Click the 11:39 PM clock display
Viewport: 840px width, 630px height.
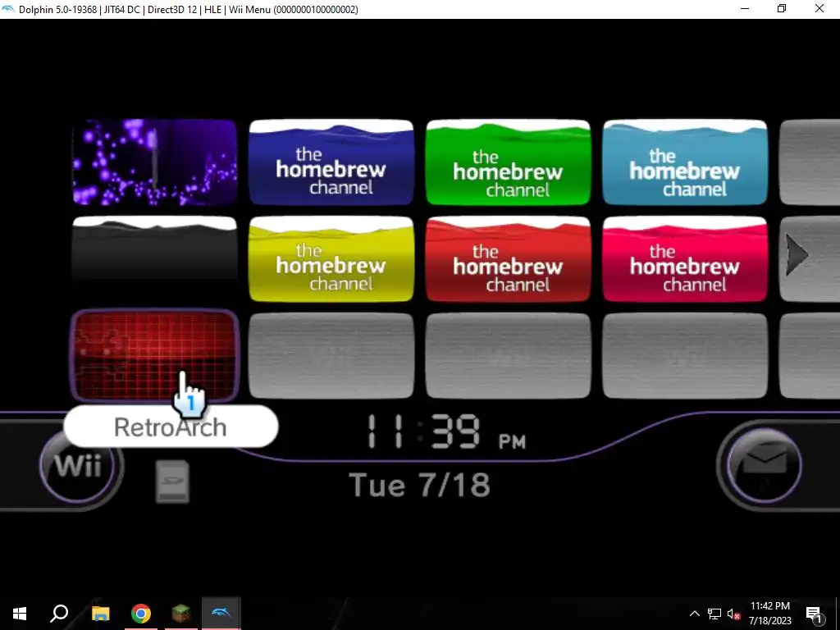tap(446, 431)
